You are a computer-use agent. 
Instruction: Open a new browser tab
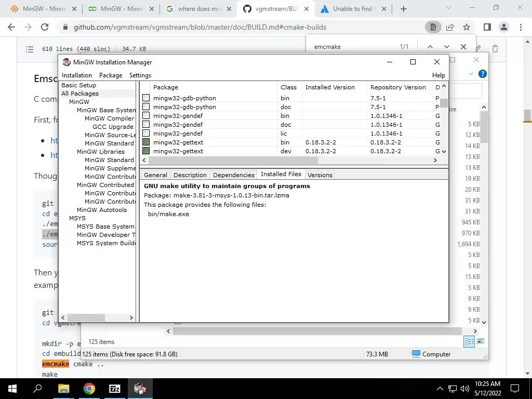(403, 9)
